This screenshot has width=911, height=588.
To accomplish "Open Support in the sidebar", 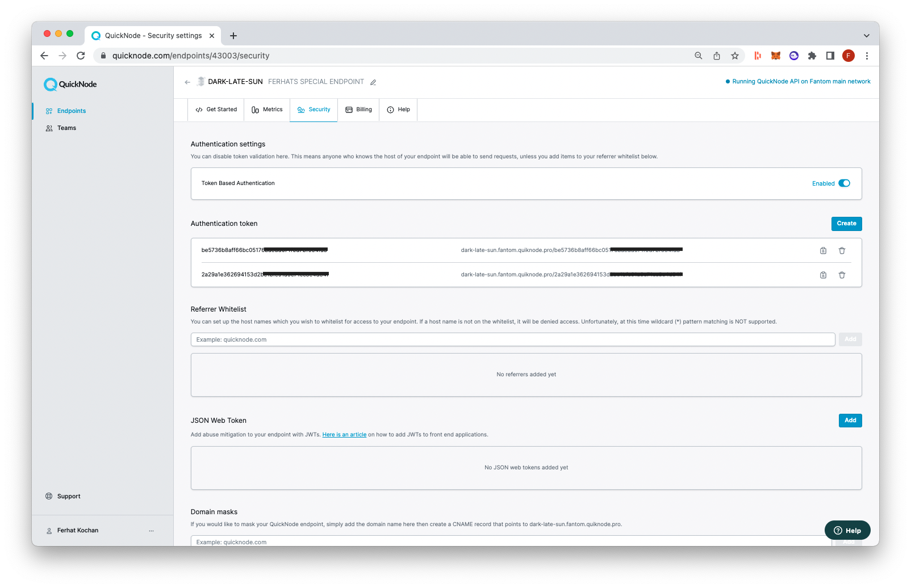I will click(63, 496).
